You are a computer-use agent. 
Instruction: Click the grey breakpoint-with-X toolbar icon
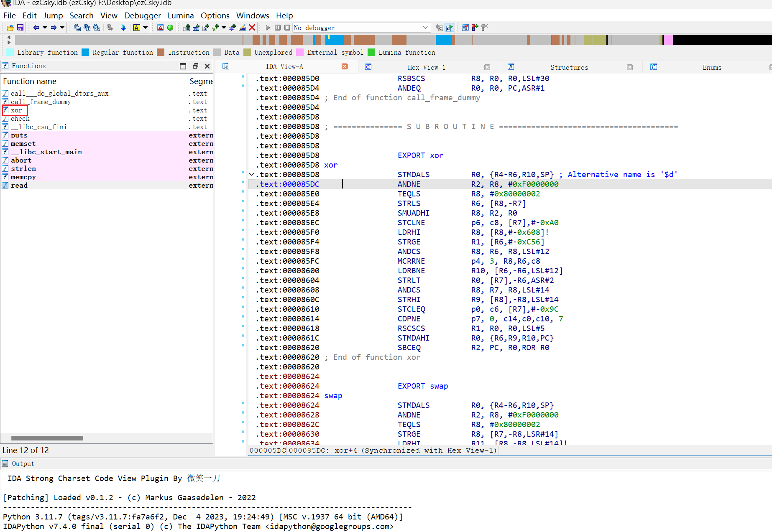click(485, 28)
